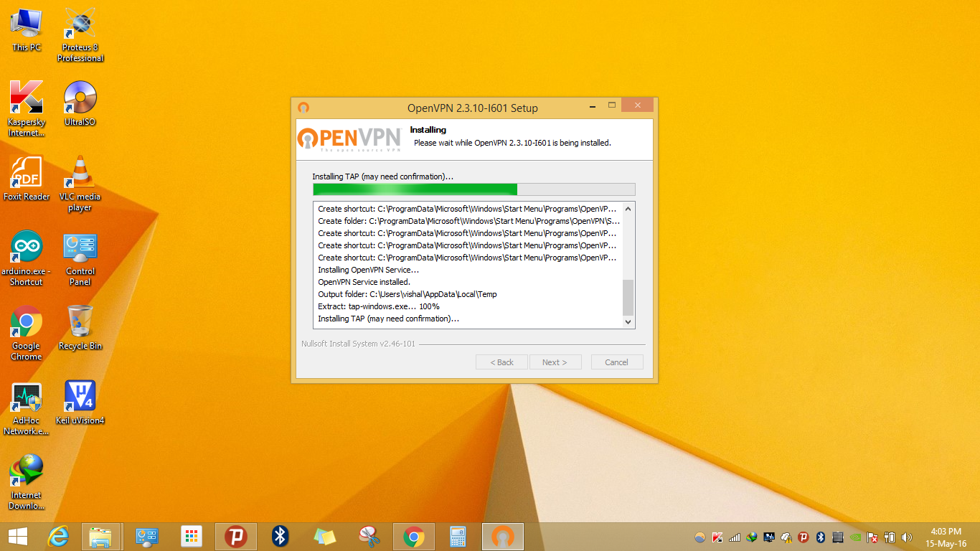980x551 pixels.
Task: Select the VLC media player shortcut
Action: (80, 184)
